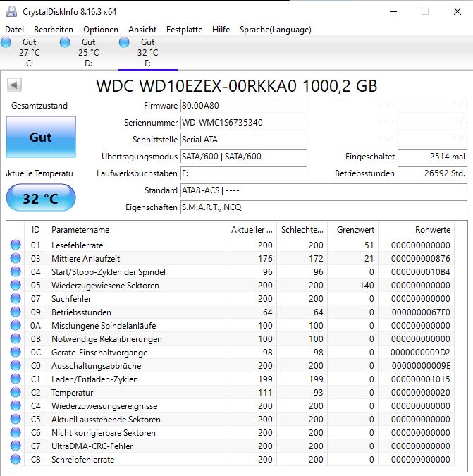
Task: Click status orb of Schreibfehlerrate row
Action: 16,459
